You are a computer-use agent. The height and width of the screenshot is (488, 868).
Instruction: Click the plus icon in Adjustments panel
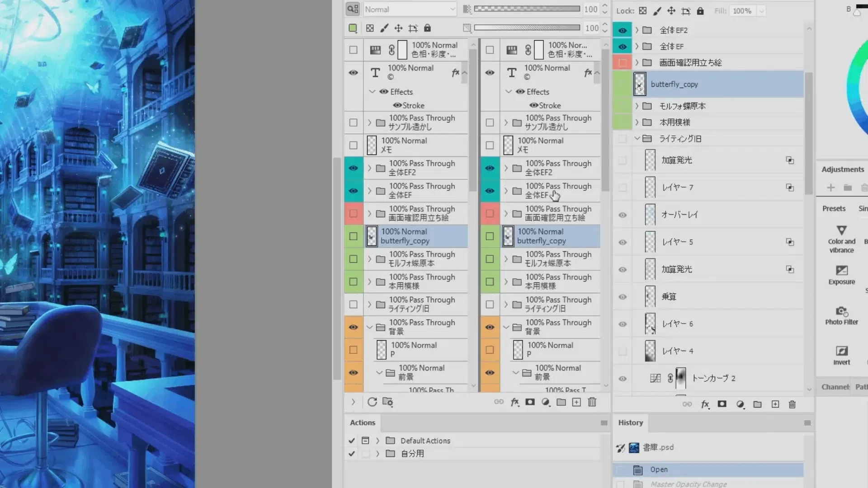click(x=830, y=188)
